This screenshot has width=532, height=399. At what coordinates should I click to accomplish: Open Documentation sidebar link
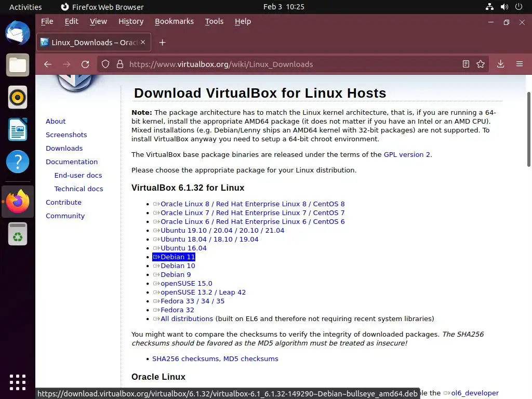[72, 162]
